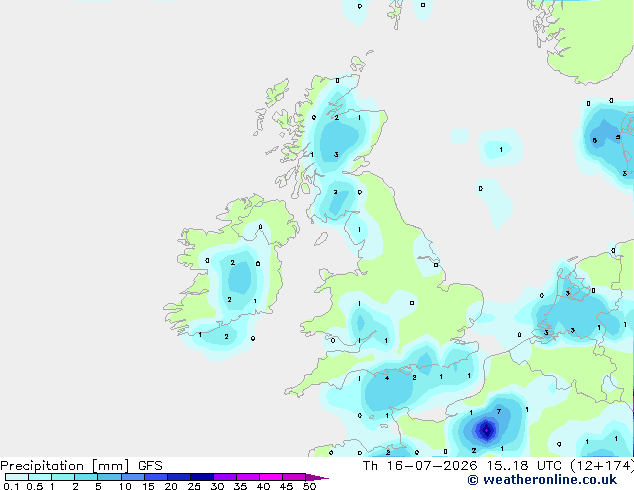Click the '25' legend scale label
This screenshot has height=490, width=634.
194,486
